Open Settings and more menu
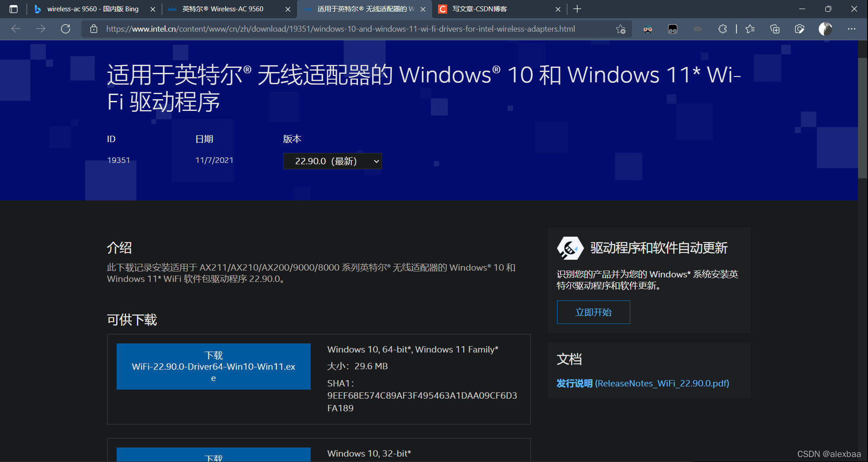This screenshot has width=868, height=462. (x=852, y=29)
